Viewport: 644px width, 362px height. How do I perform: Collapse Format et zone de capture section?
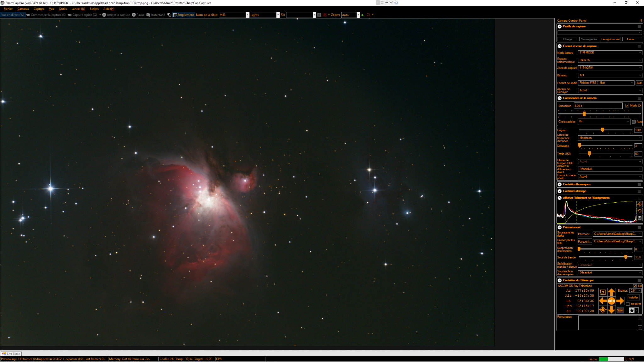click(x=560, y=46)
